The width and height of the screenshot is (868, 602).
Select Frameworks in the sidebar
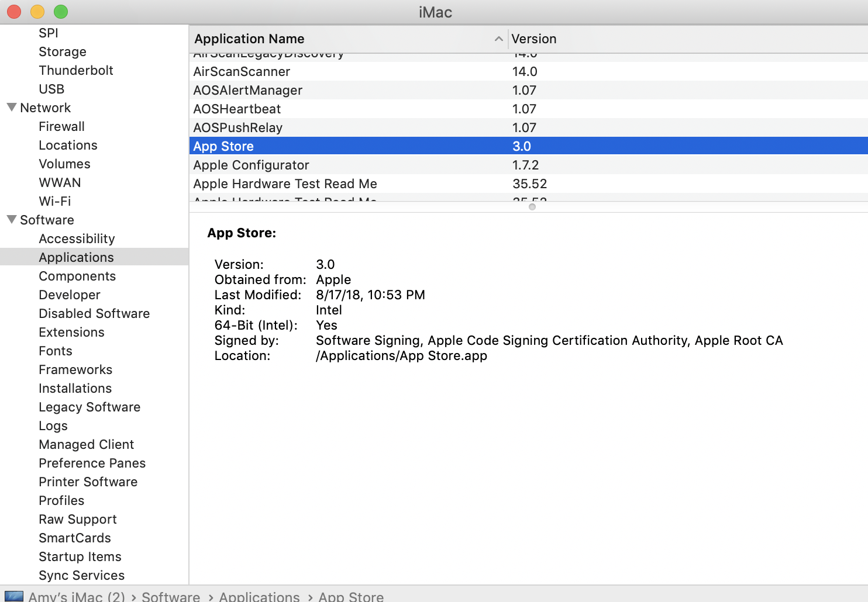tap(75, 369)
